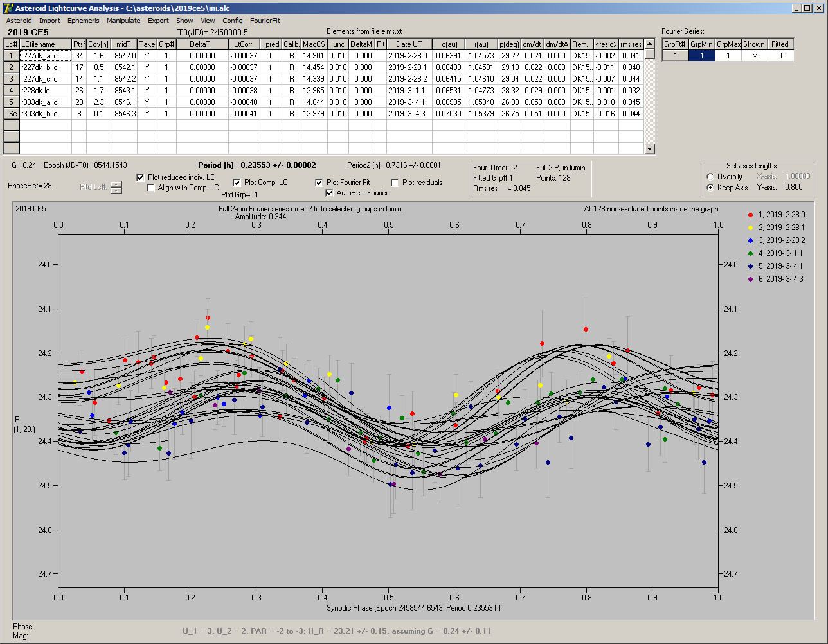Screen dimensions: 828x644
Task: Toggle Plot reduced indiv. LC checkbox
Action: click(x=141, y=177)
